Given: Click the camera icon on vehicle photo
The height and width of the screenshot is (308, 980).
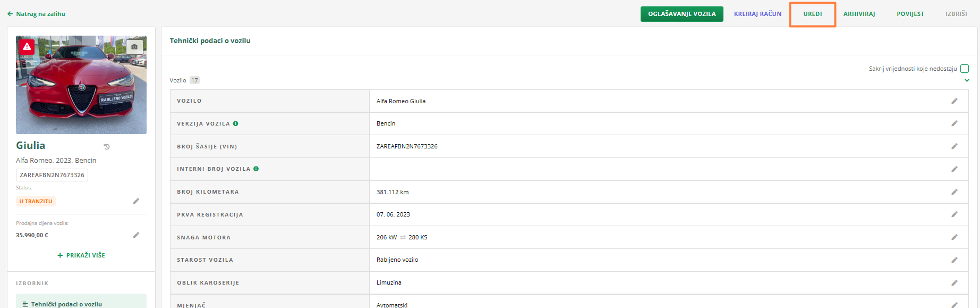Looking at the screenshot, I should pyautogui.click(x=134, y=47).
